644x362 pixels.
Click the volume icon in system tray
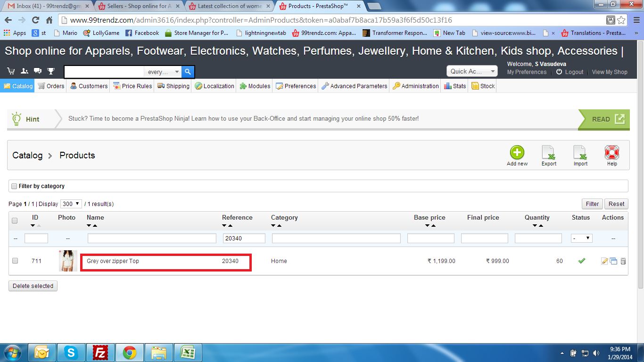click(x=596, y=353)
